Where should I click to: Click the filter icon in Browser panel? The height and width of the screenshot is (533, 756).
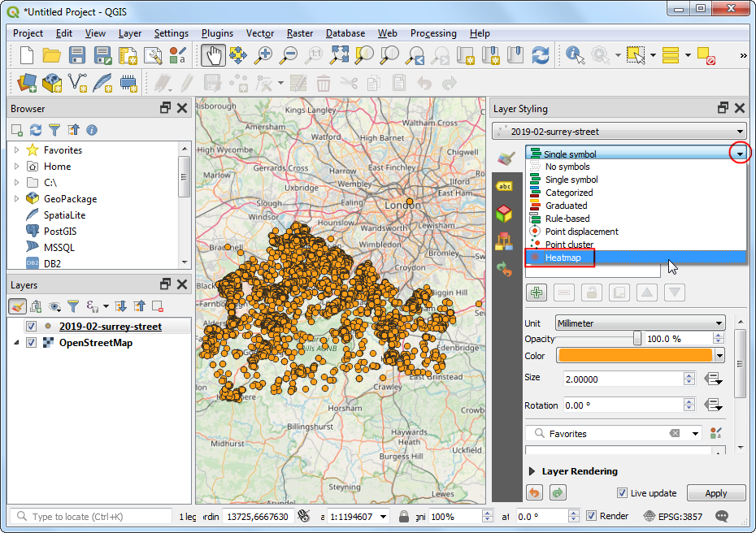pyautogui.click(x=54, y=130)
